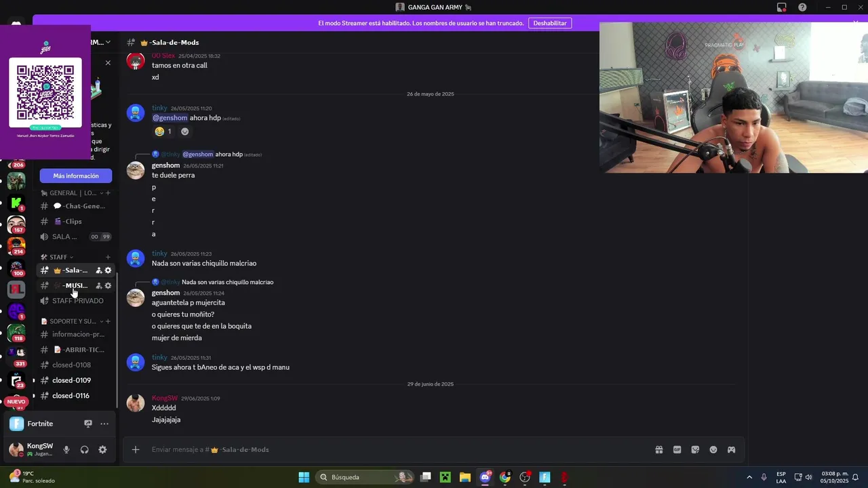Add a reaction to tinky's message
The image size is (868, 488).
(x=184, y=131)
